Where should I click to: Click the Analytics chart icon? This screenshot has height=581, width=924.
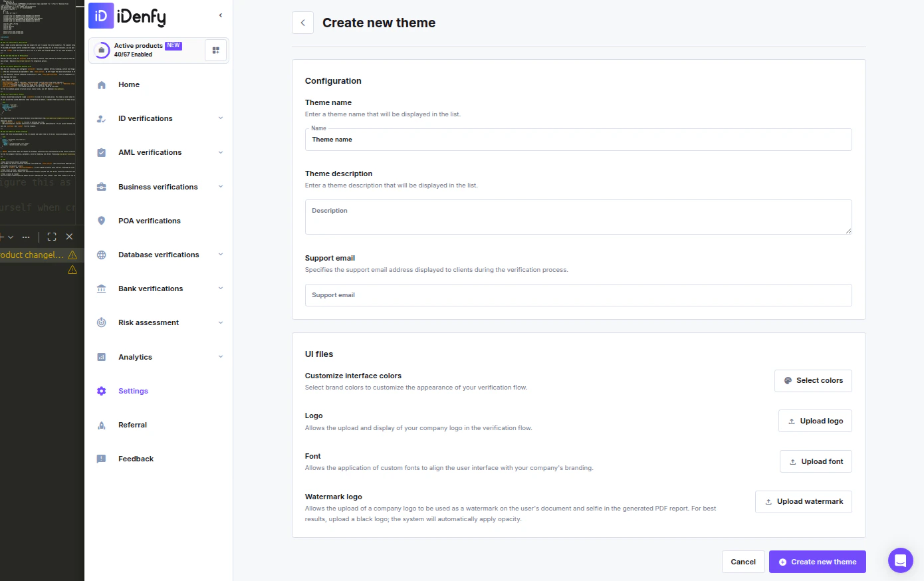point(102,357)
